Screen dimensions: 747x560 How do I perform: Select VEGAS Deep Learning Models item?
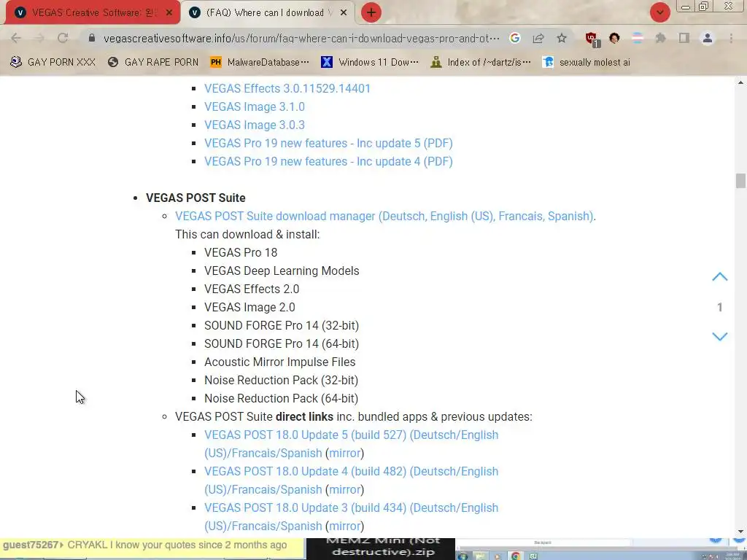coord(282,271)
